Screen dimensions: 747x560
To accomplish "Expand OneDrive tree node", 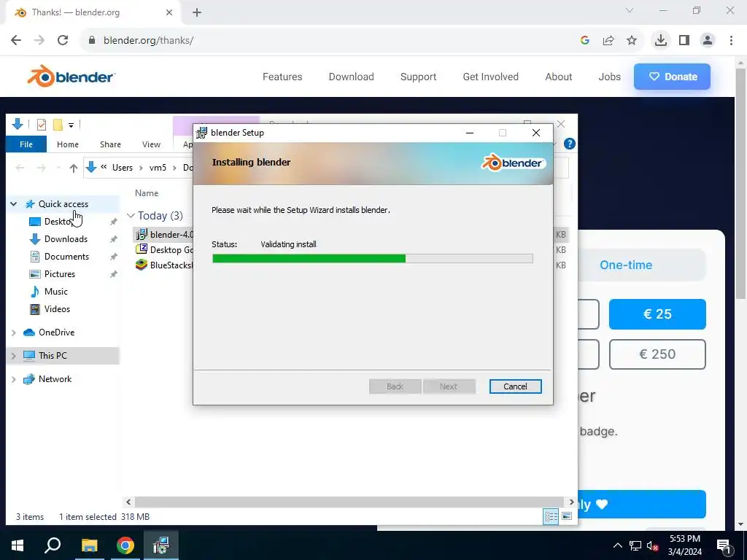I will coord(14,332).
